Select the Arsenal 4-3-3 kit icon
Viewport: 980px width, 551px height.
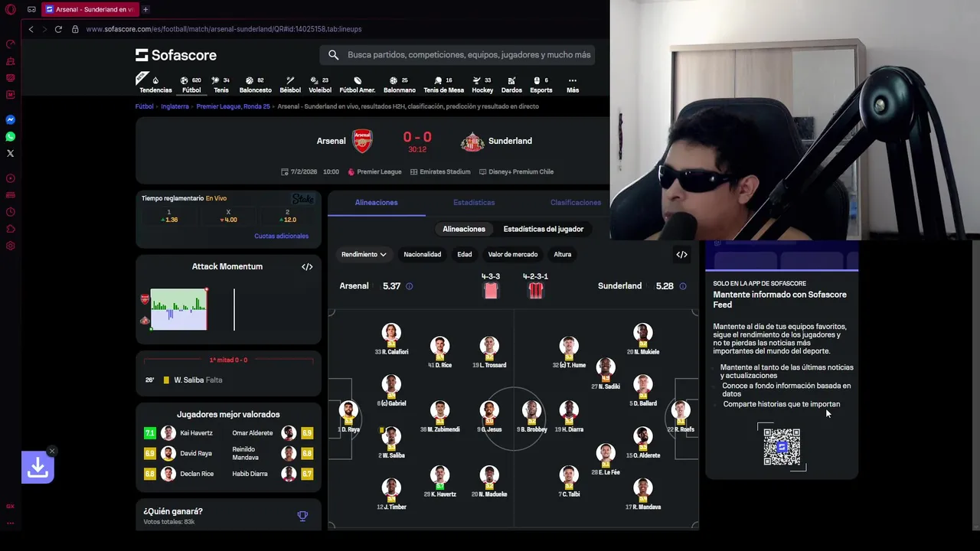coord(491,291)
